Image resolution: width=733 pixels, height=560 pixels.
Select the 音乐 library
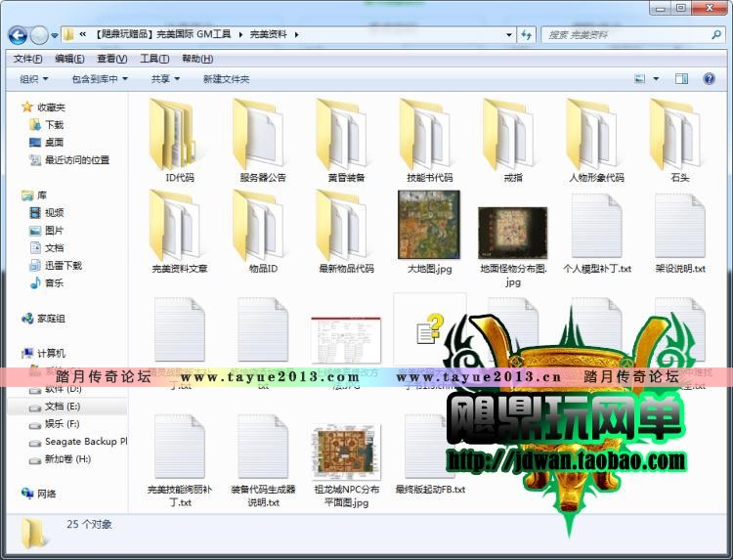[x=46, y=282]
